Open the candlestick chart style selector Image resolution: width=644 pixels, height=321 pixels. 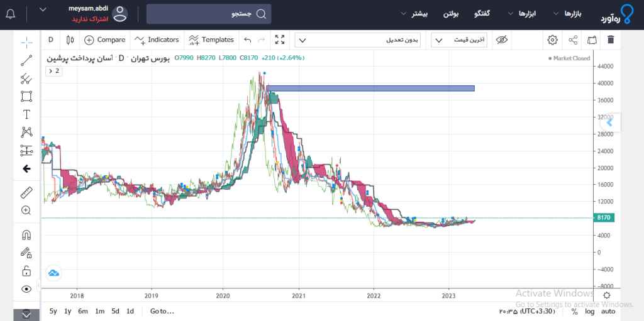(70, 40)
